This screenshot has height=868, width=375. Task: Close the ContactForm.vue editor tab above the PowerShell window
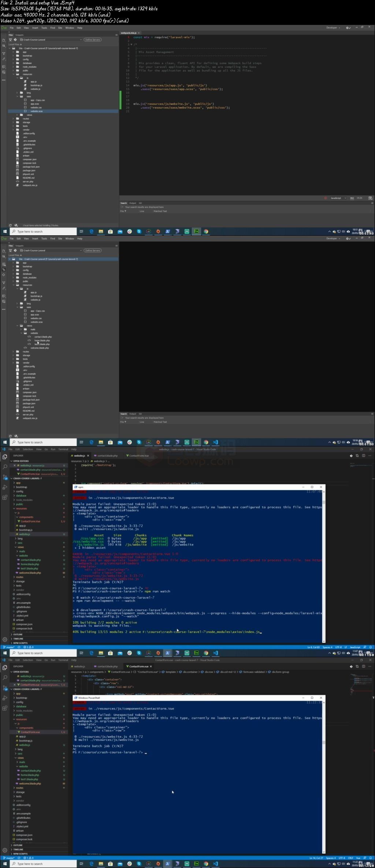point(151,666)
